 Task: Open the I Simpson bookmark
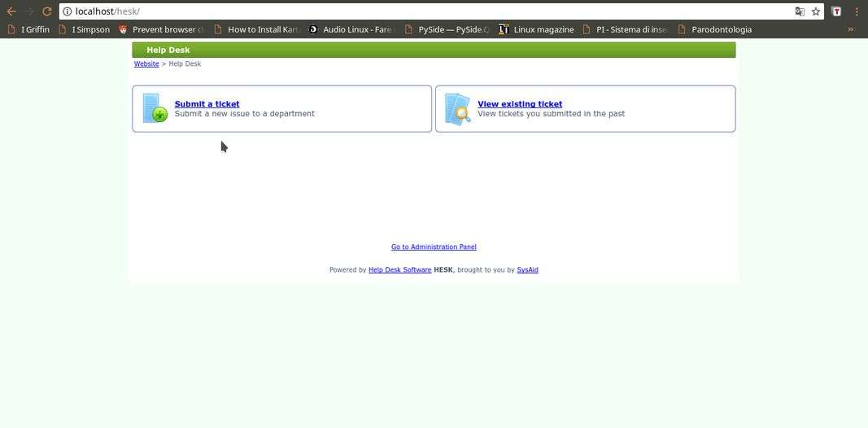84,29
